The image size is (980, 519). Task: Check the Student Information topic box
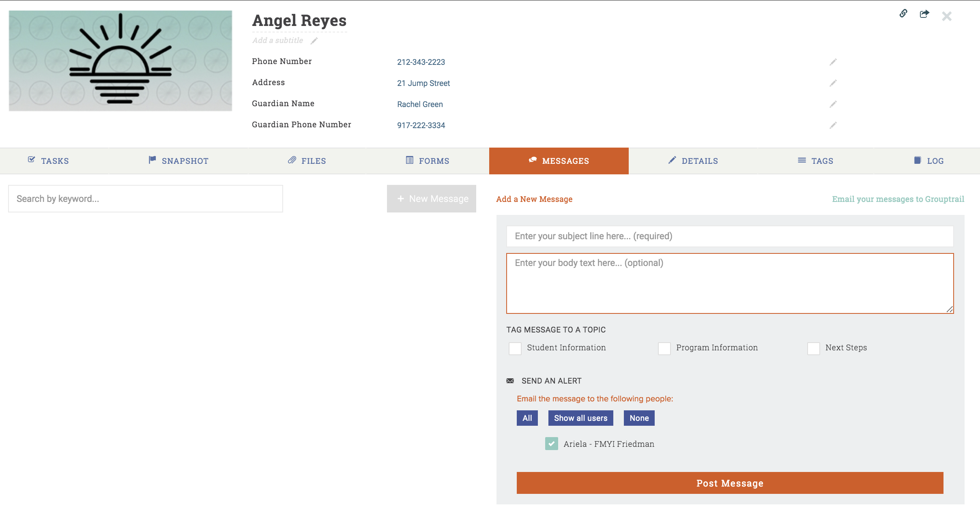pyautogui.click(x=515, y=348)
